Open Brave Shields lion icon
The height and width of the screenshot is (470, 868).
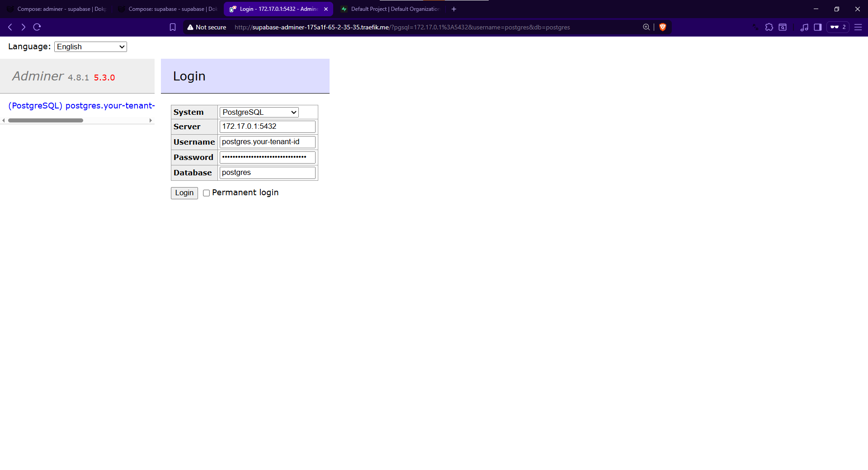(x=663, y=27)
